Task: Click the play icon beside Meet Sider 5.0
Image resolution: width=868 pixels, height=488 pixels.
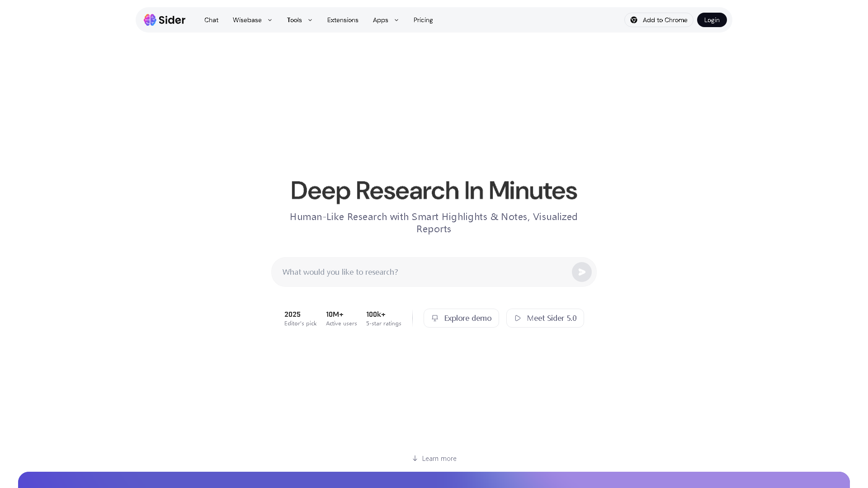Action: 518,318
